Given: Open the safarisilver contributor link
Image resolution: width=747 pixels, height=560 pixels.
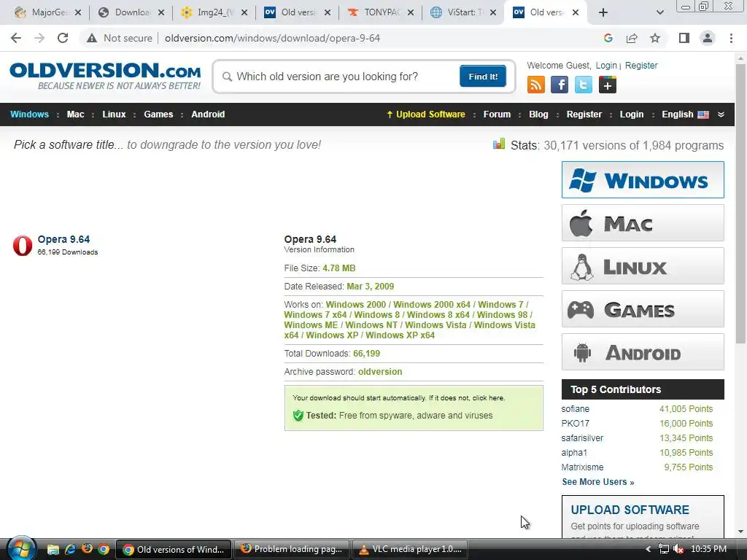Looking at the screenshot, I should (582, 438).
